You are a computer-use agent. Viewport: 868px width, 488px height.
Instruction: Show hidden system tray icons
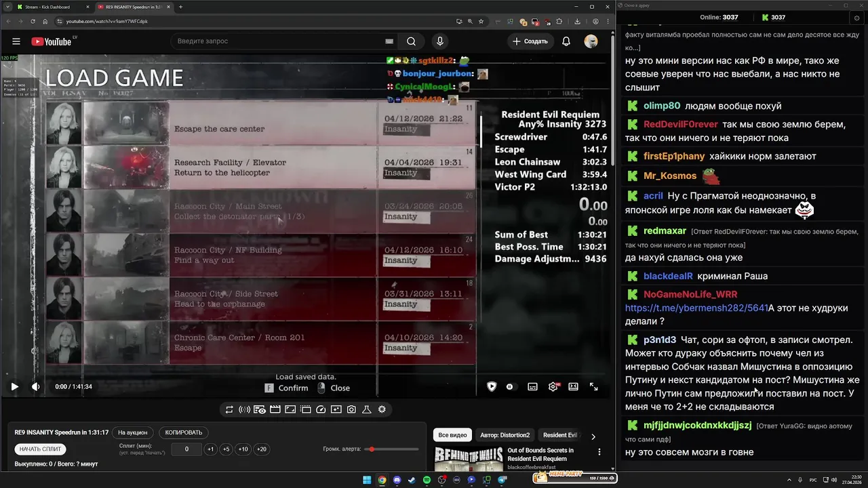(x=789, y=480)
